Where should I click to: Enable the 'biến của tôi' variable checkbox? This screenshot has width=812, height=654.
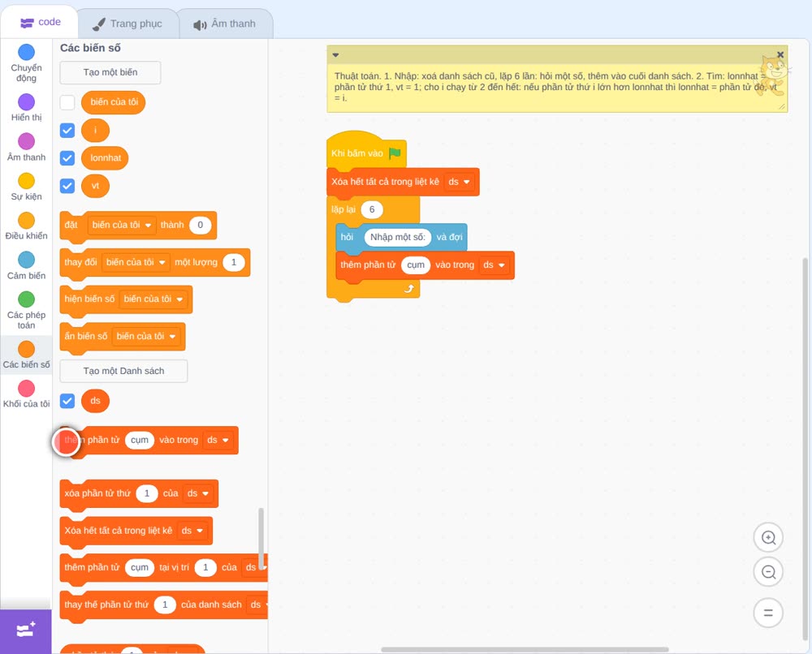click(67, 102)
